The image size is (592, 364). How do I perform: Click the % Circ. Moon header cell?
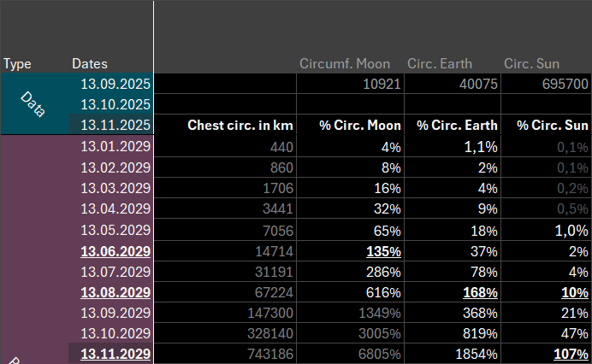[x=351, y=126]
